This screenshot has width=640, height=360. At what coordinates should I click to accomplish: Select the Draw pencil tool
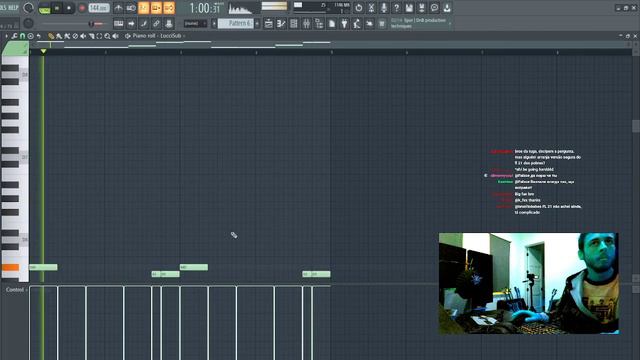(x=51, y=36)
